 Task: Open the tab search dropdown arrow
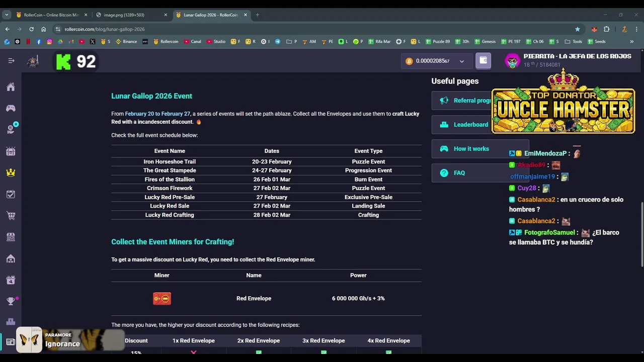[x=7, y=15]
